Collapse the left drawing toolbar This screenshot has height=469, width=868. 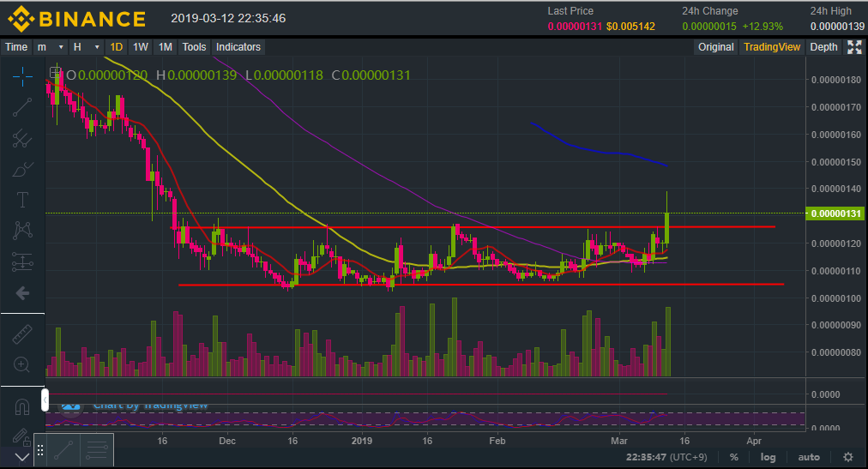(x=45, y=399)
